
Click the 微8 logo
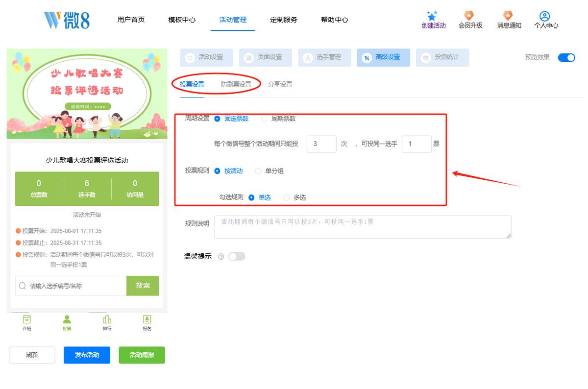point(67,20)
